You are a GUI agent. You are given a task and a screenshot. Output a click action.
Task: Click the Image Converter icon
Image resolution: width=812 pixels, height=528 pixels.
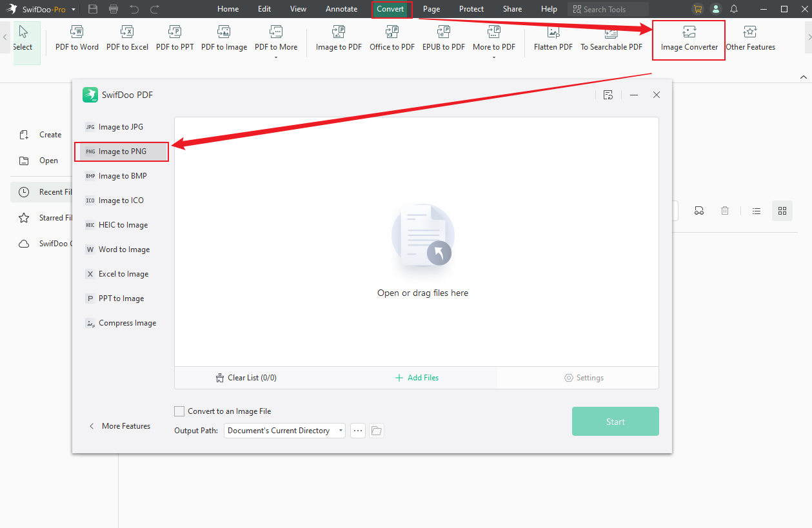click(x=688, y=39)
